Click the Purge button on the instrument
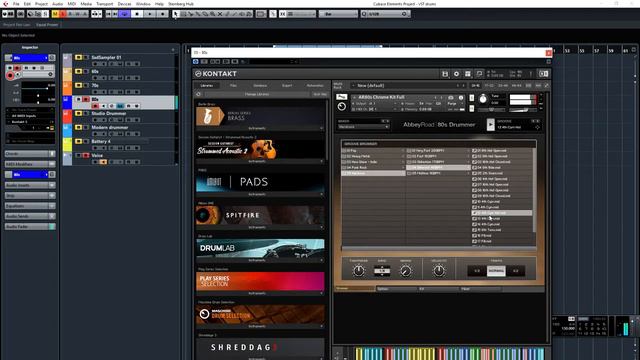 [x=451, y=104]
